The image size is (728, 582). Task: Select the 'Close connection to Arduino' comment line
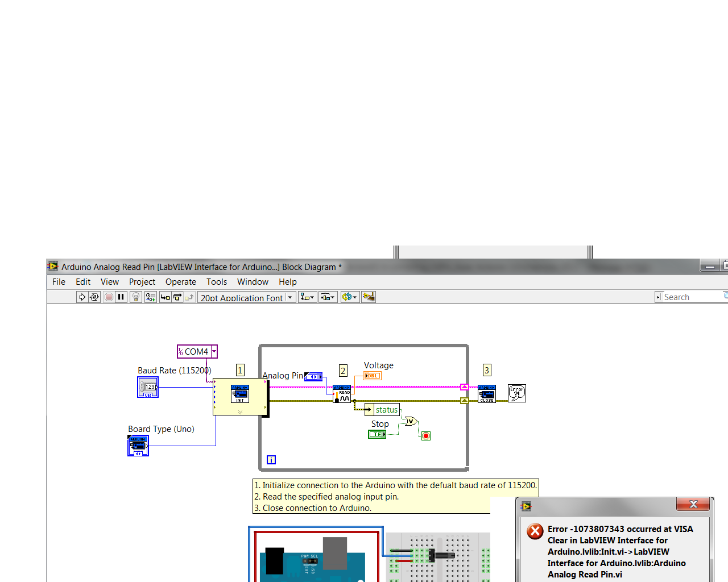pos(312,508)
